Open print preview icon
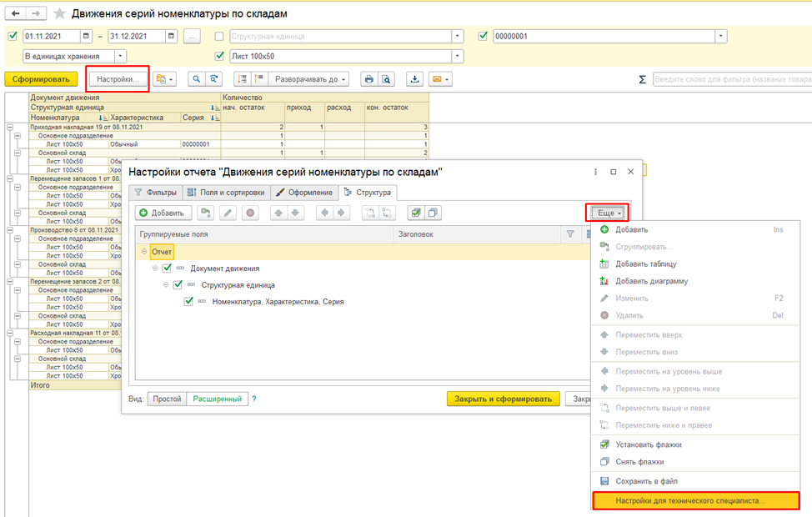Image resolution: width=812 pixels, height=517 pixels. (386, 79)
